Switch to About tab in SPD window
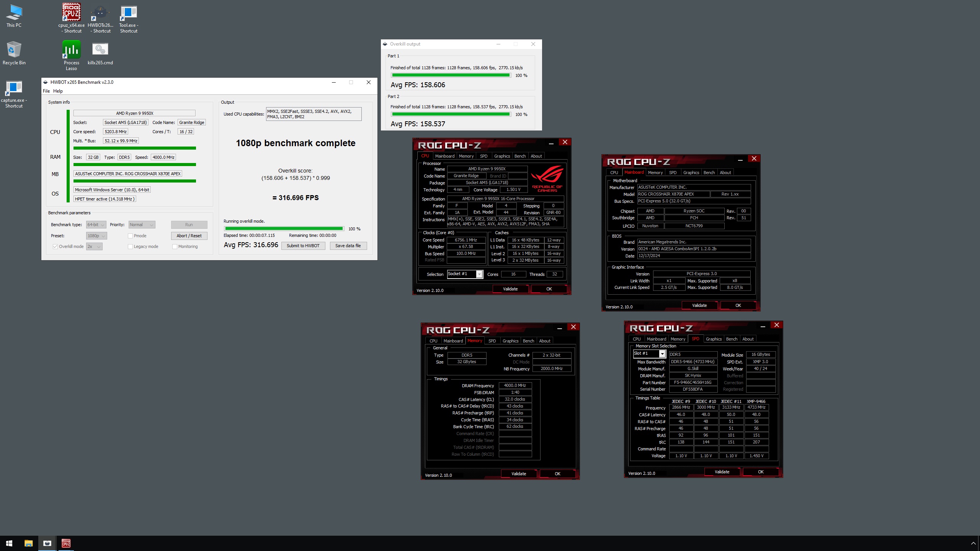The image size is (980, 551). (x=748, y=339)
